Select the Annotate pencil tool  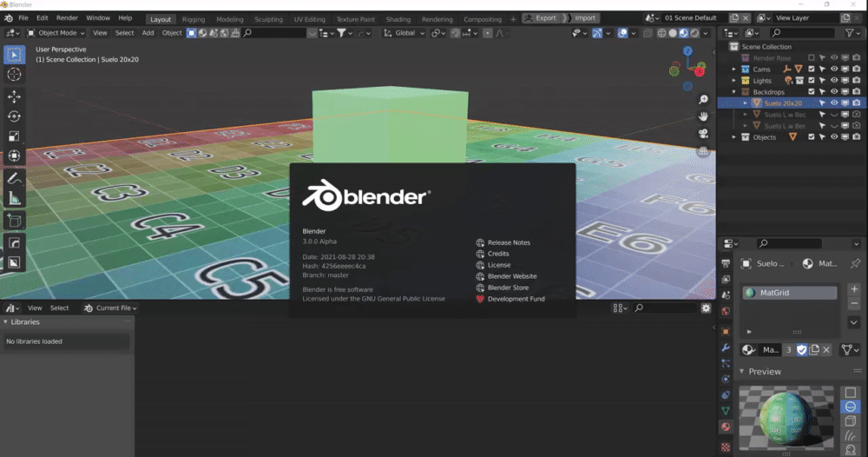pyautogui.click(x=15, y=178)
